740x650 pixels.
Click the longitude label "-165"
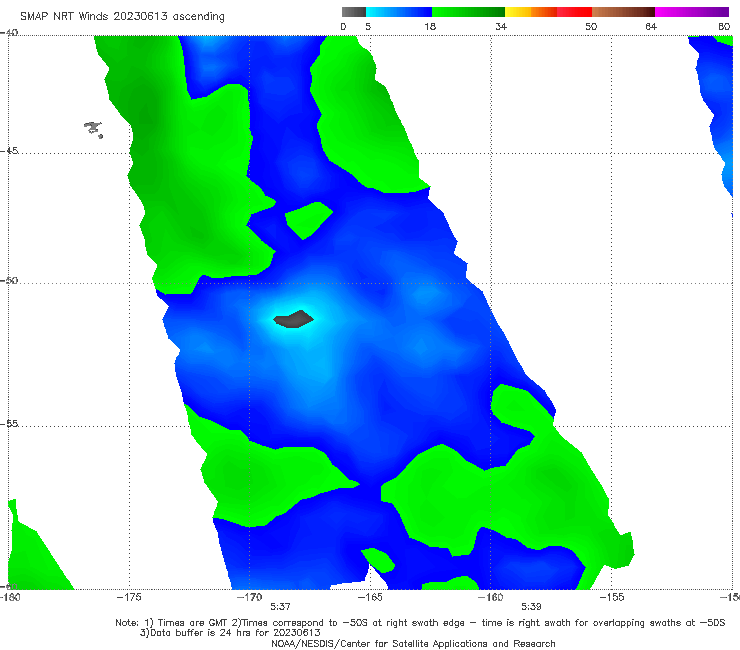pyautogui.click(x=370, y=597)
